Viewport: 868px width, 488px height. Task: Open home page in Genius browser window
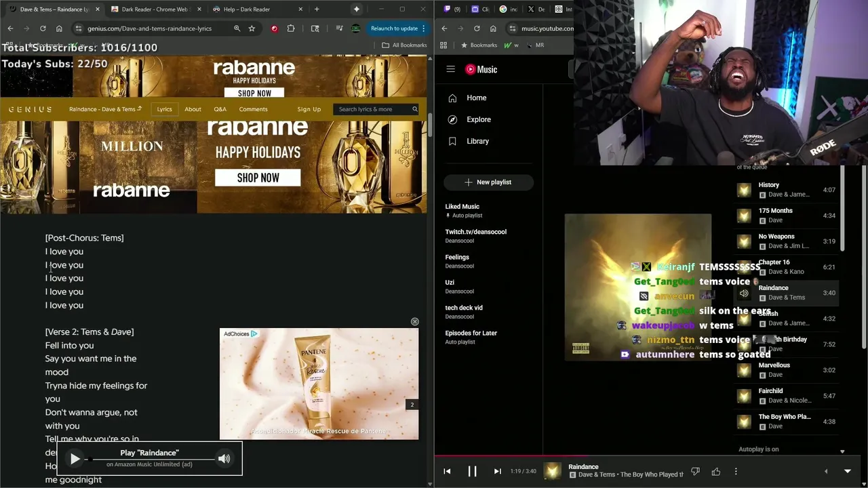pos(59,28)
